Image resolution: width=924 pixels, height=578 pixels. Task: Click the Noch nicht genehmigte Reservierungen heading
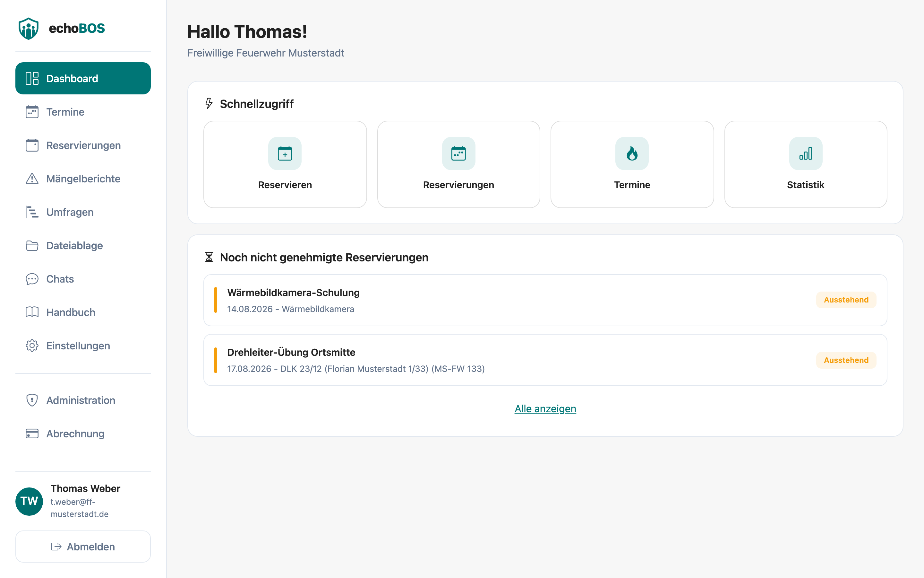point(324,257)
